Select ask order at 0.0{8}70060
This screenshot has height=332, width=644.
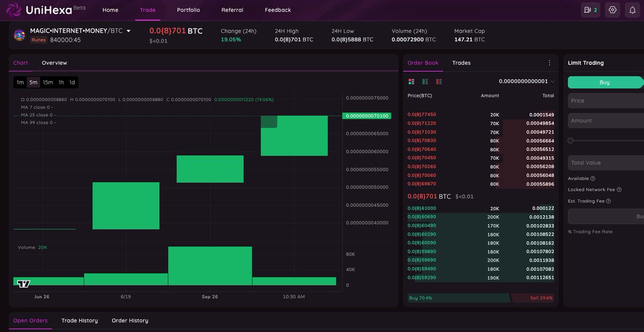481,175
